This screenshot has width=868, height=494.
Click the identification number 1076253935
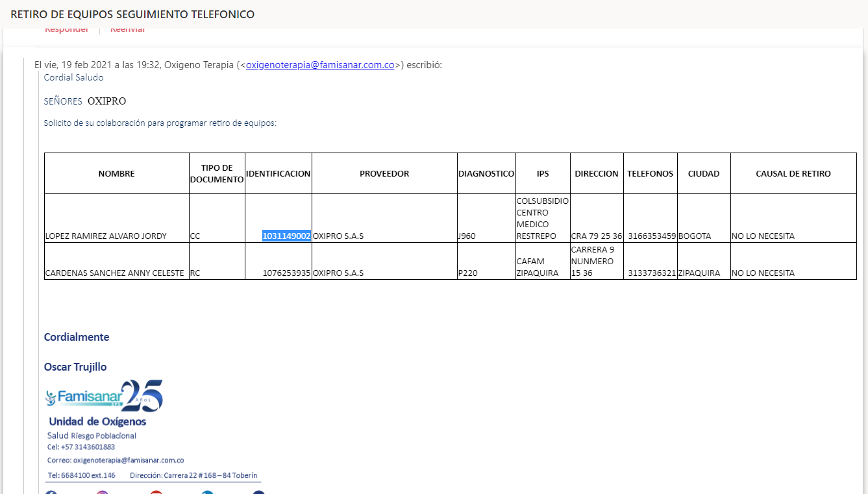click(x=286, y=273)
